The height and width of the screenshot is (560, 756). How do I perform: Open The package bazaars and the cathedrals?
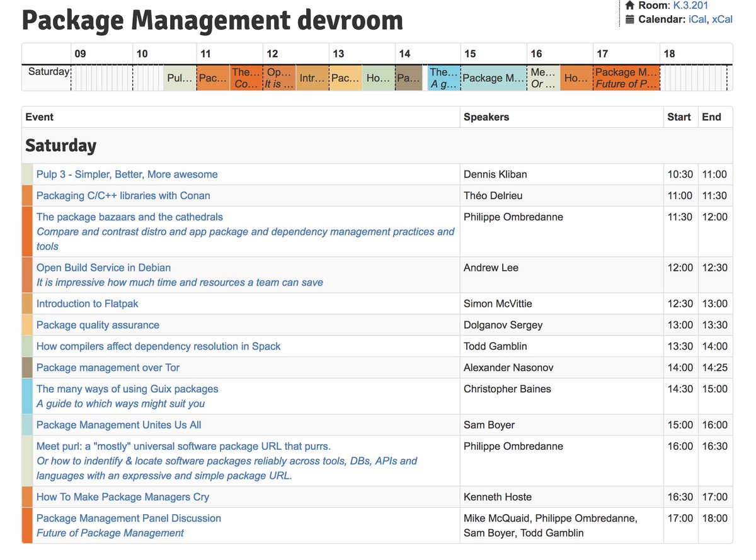(129, 217)
